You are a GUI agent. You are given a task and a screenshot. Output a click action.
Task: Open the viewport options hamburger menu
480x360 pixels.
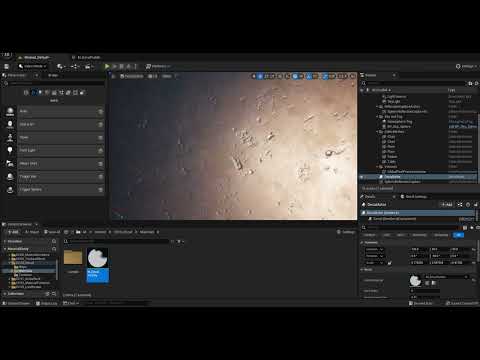(x=114, y=76)
